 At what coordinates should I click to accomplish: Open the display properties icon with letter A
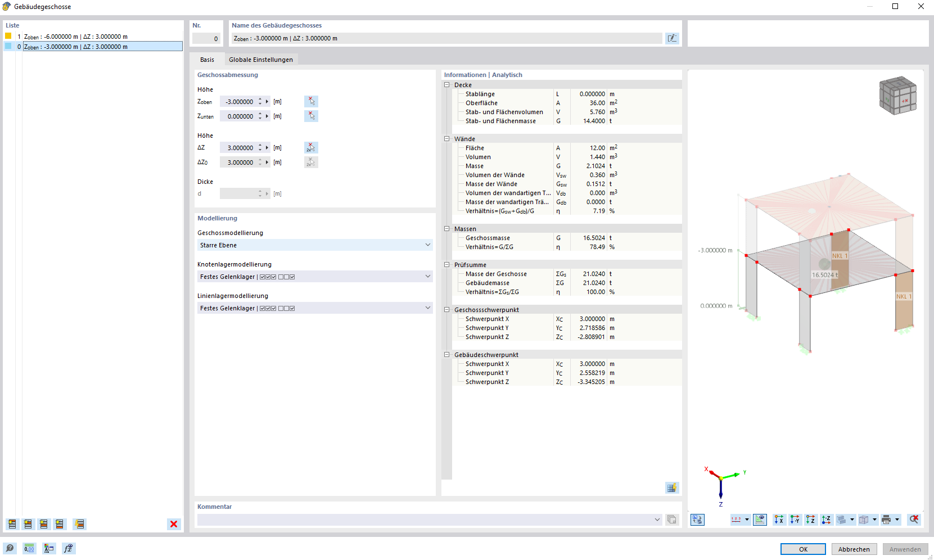pos(49,548)
